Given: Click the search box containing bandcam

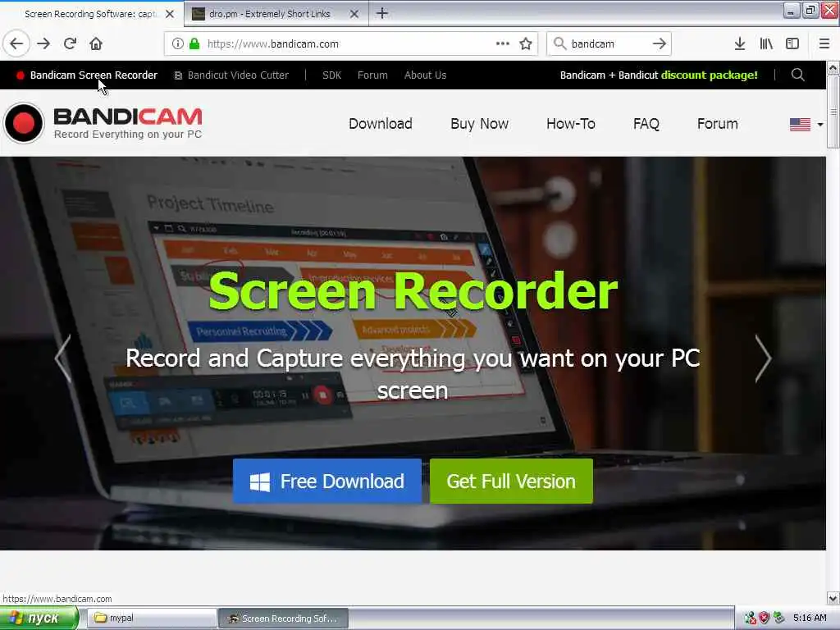Looking at the screenshot, I should click(609, 43).
